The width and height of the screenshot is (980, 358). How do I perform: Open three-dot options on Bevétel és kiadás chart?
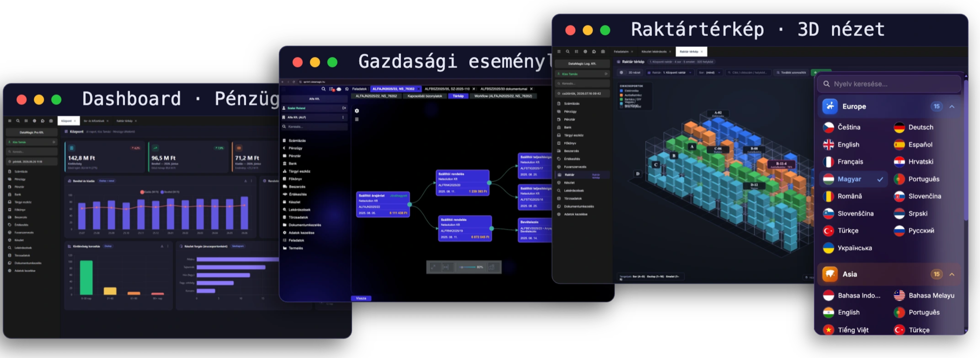click(251, 181)
